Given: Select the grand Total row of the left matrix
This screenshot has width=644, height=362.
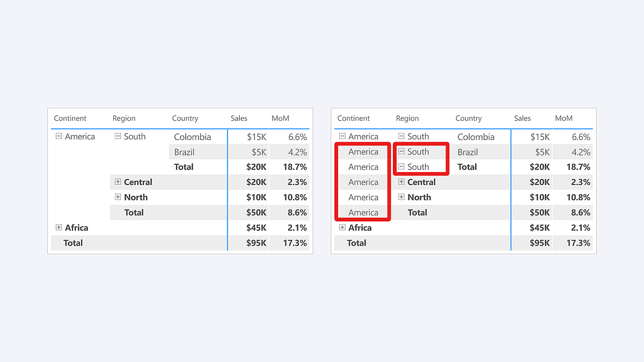Looking at the screenshot, I should click(x=73, y=243).
